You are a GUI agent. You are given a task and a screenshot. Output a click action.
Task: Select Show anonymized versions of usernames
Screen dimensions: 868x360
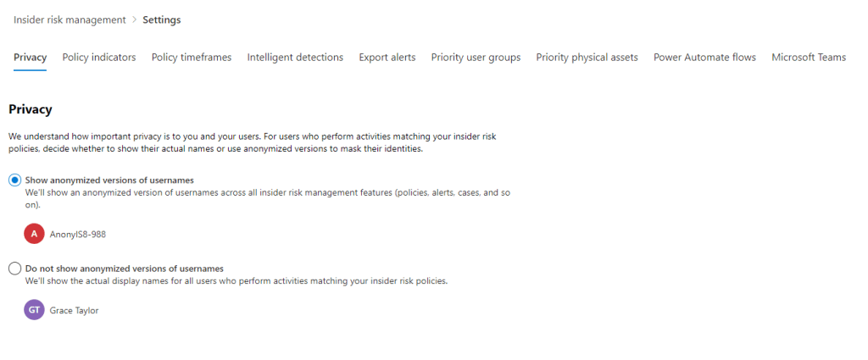click(x=14, y=180)
